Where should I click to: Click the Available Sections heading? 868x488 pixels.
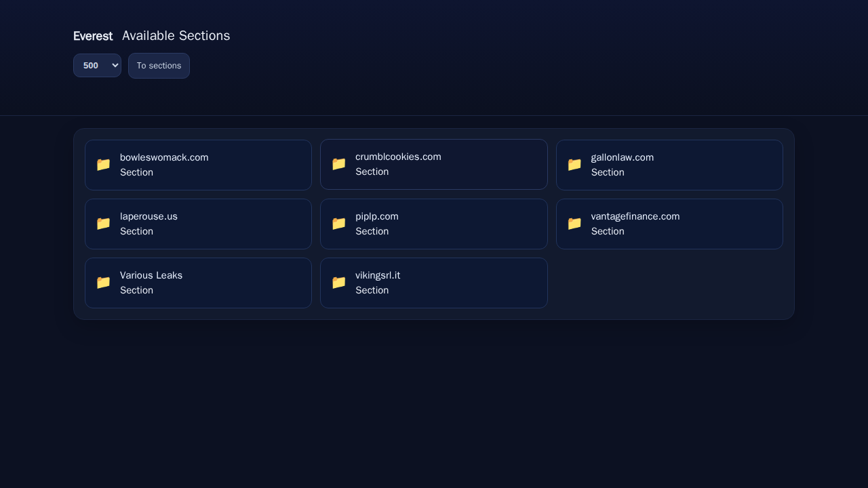pyautogui.click(x=176, y=36)
